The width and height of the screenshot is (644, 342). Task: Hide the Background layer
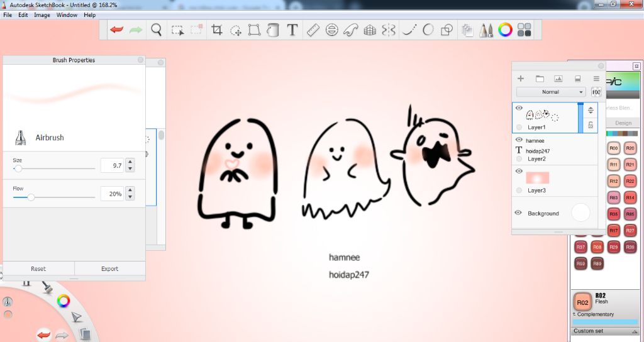518,212
